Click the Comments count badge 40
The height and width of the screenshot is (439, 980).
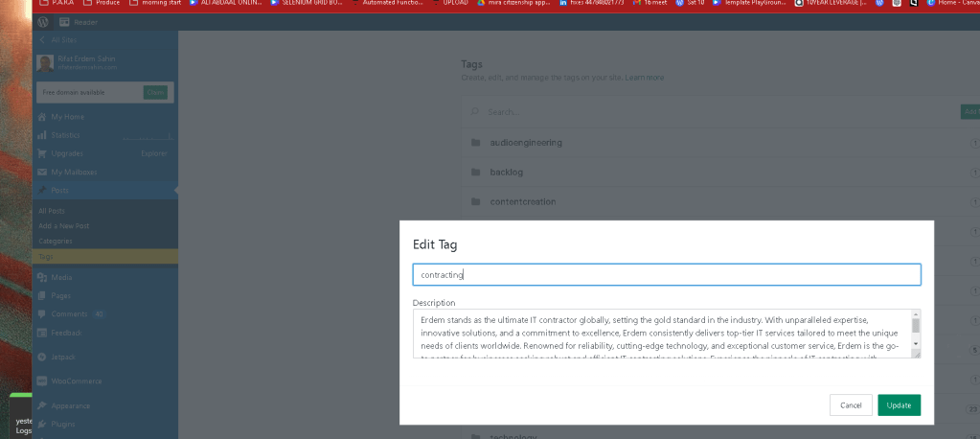tap(99, 314)
